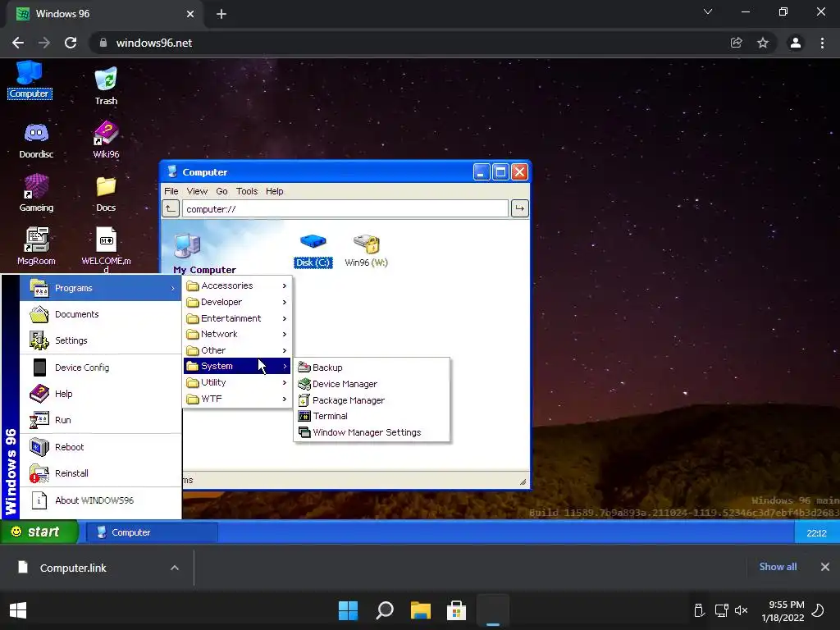Open the View menu in Computer window

pos(197,191)
